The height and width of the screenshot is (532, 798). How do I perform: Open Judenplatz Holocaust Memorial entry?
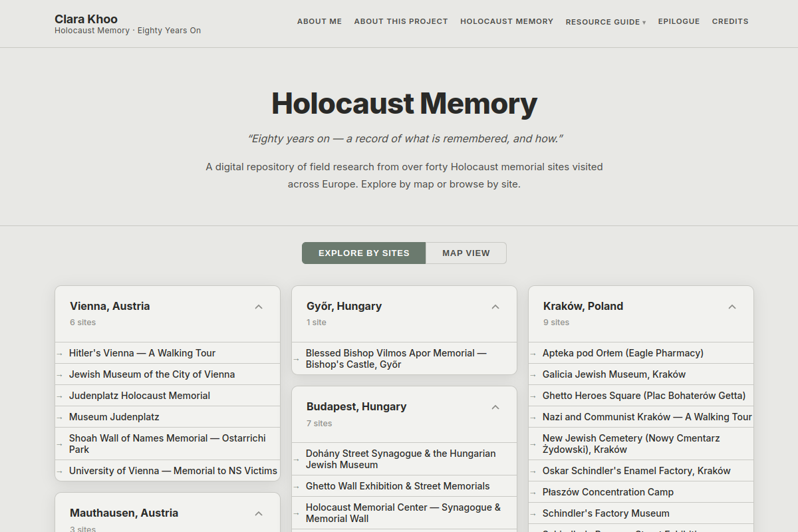(168, 396)
